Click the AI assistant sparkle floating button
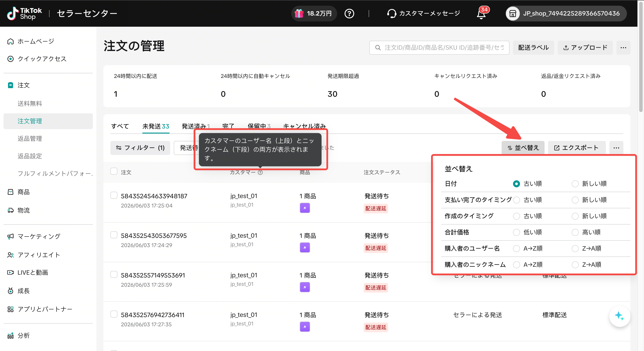 point(619,316)
